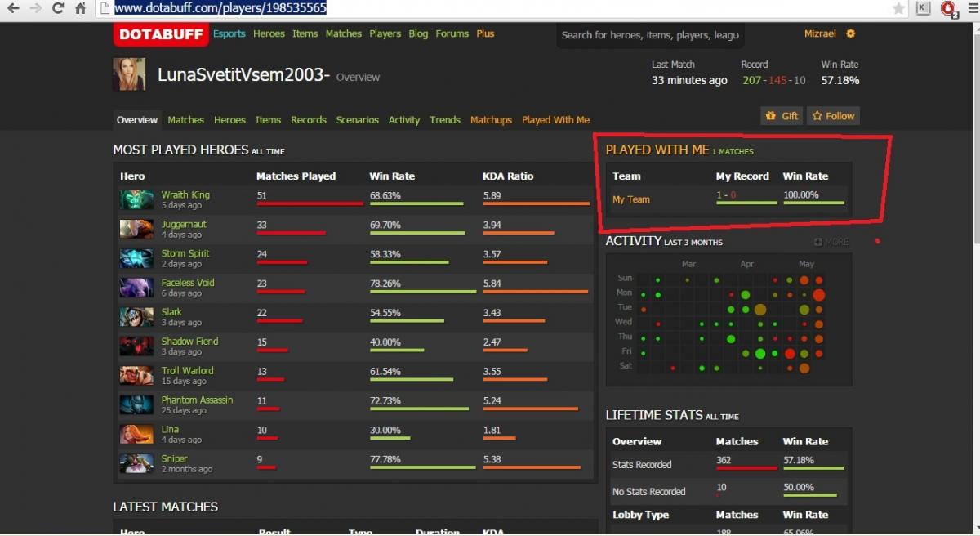Switch to the profile Heroes tab
This screenshot has height=536, width=980.
pos(229,119)
